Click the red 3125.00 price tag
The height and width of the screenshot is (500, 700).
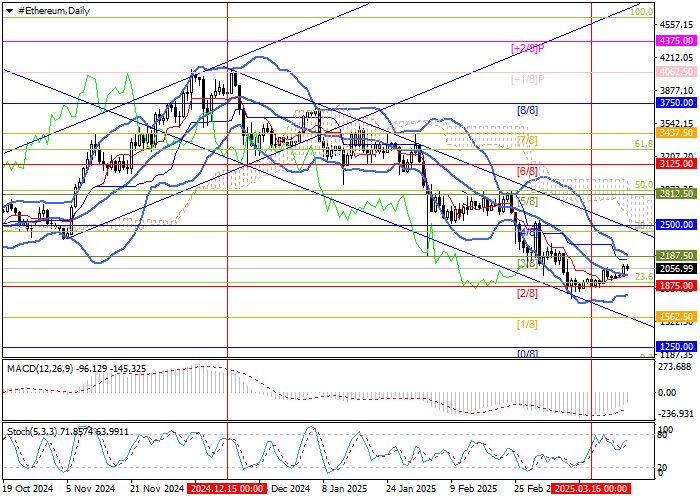(x=677, y=163)
